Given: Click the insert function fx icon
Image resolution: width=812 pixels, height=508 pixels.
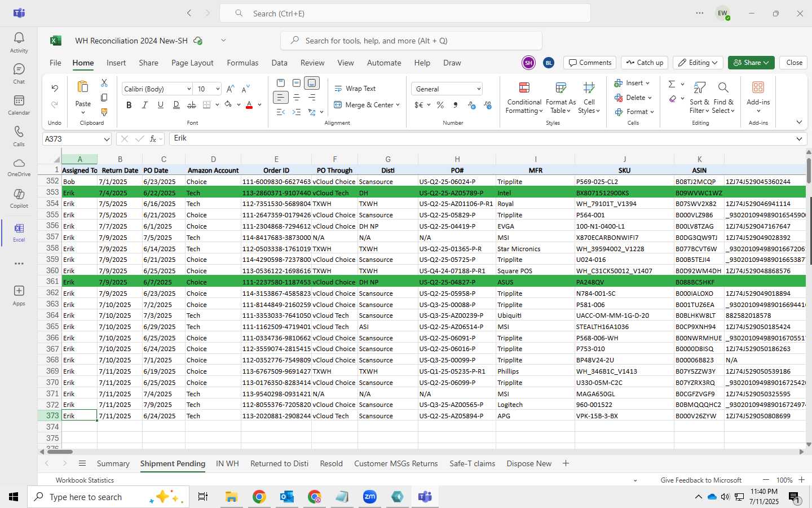Looking at the screenshot, I should (153, 139).
